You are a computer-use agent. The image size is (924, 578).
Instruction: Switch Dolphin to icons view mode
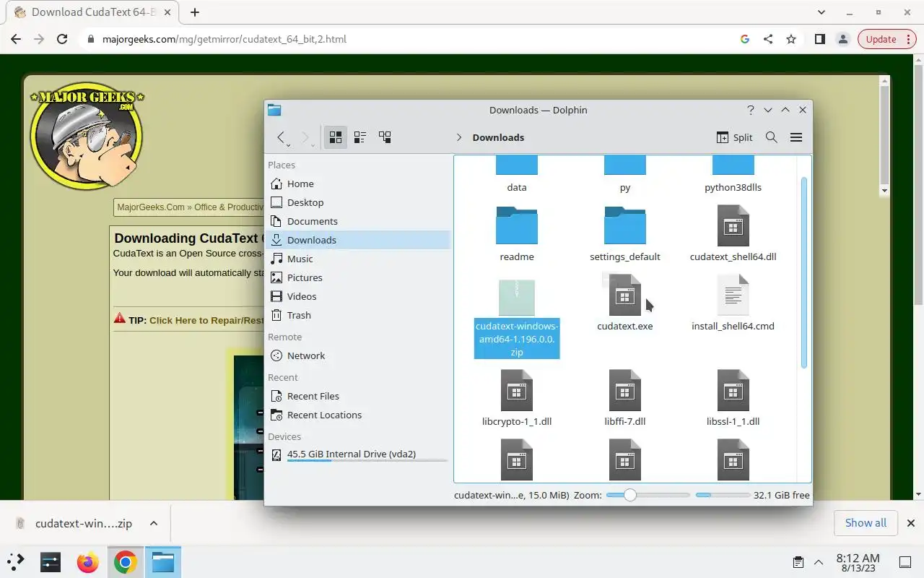click(336, 137)
